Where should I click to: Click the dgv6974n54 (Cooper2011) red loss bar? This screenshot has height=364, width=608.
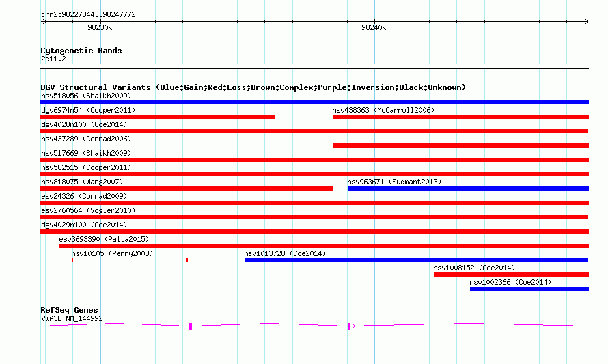(157, 117)
